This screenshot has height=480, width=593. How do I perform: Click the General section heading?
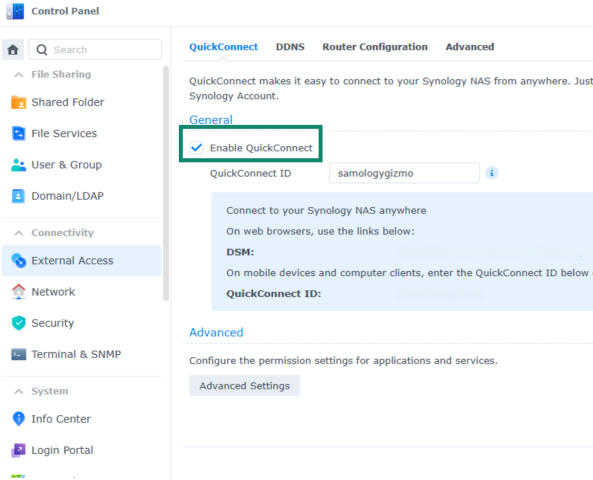coord(211,120)
